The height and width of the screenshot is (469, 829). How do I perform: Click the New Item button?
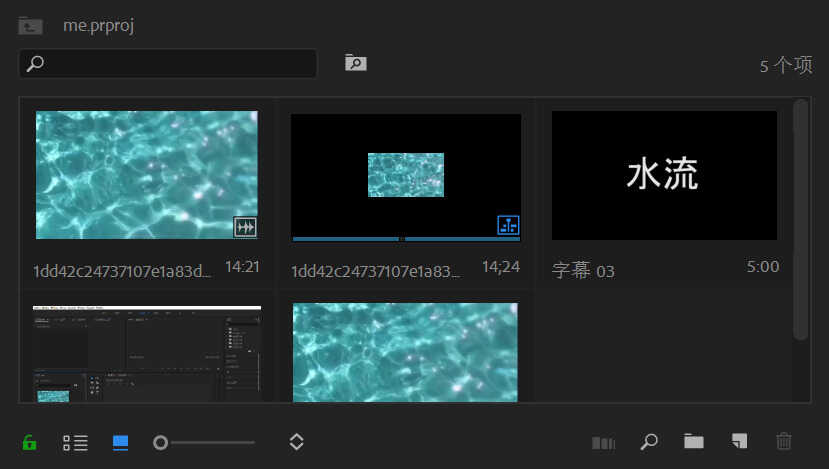point(740,441)
